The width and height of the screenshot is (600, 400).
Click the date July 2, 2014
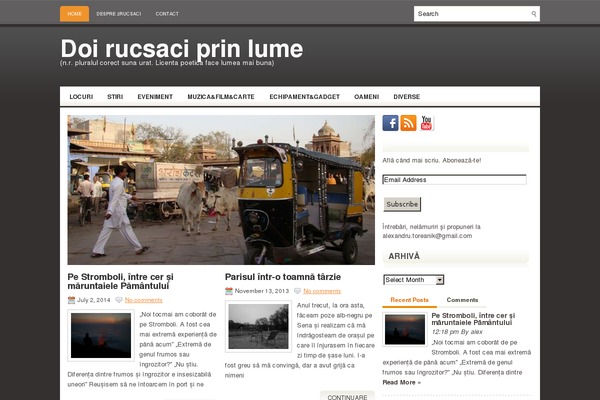(x=94, y=300)
